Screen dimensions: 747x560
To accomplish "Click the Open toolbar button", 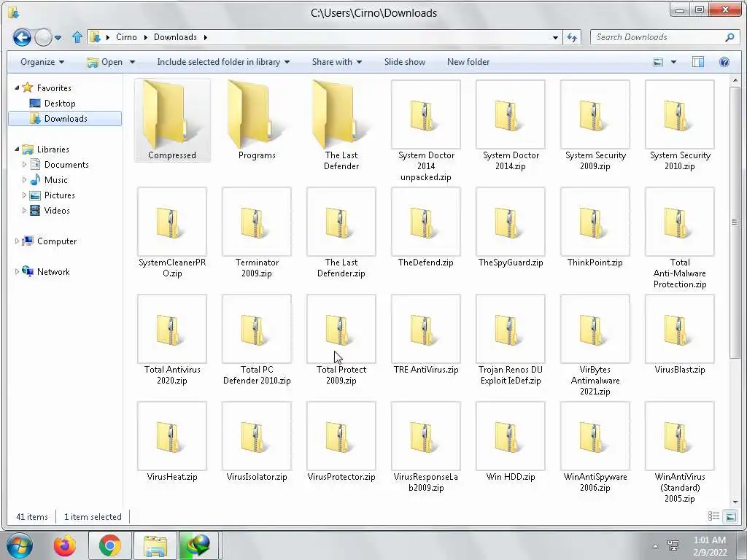I will click(105, 62).
